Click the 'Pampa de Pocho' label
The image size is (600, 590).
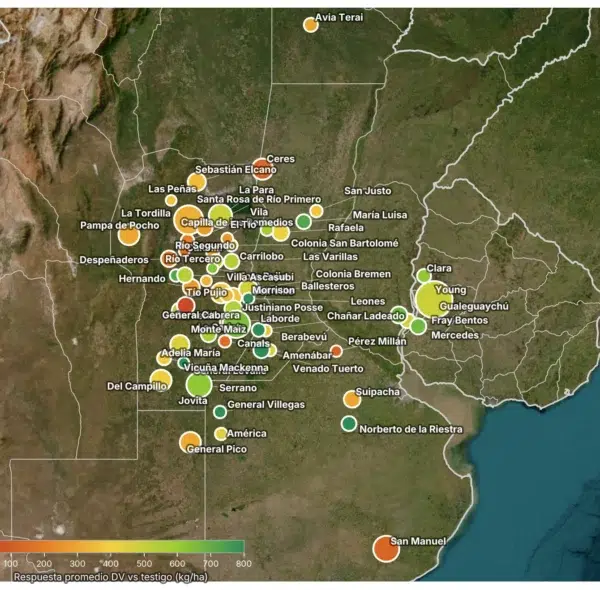tap(119, 225)
